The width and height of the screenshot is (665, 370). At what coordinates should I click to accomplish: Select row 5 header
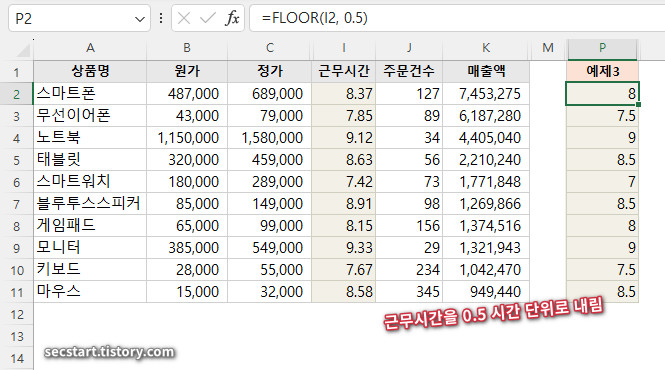pyautogui.click(x=17, y=160)
